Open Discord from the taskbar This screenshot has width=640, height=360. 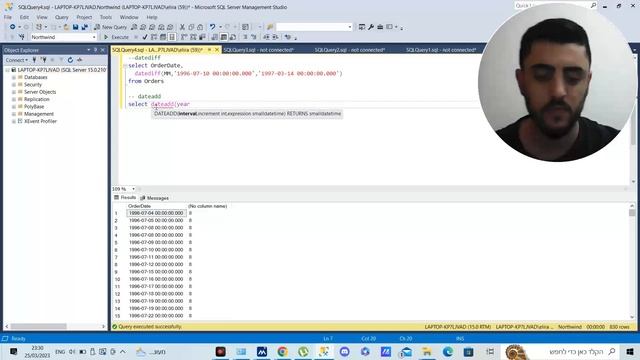pos(344,351)
